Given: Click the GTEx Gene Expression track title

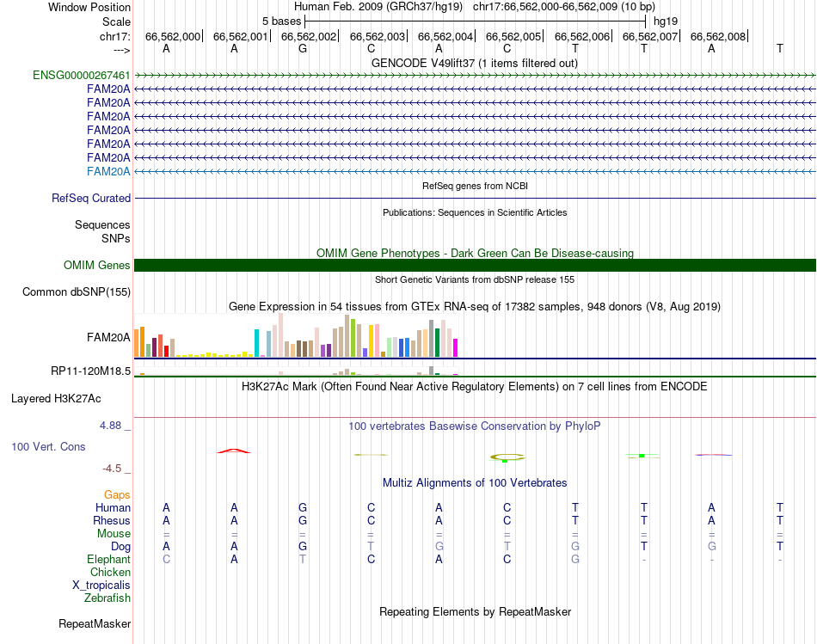Looking at the screenshot, I should tap(475, 306).
